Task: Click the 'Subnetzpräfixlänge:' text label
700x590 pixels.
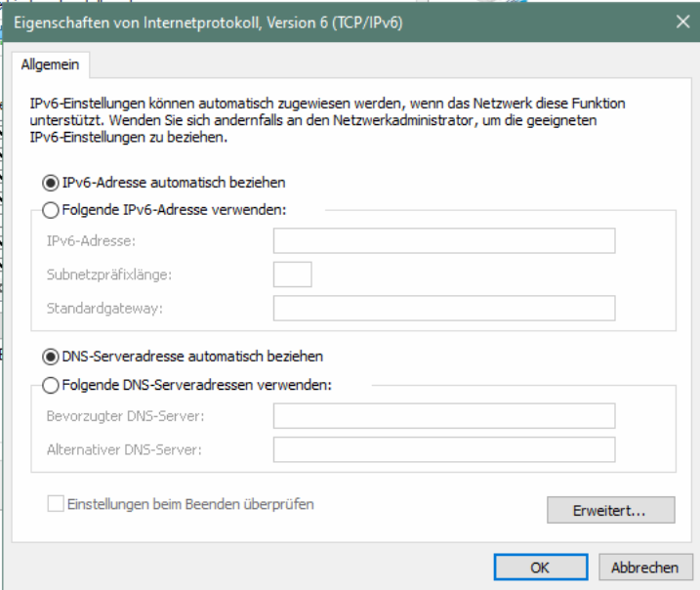Action: pyautogui.click(x=109, y=274)
